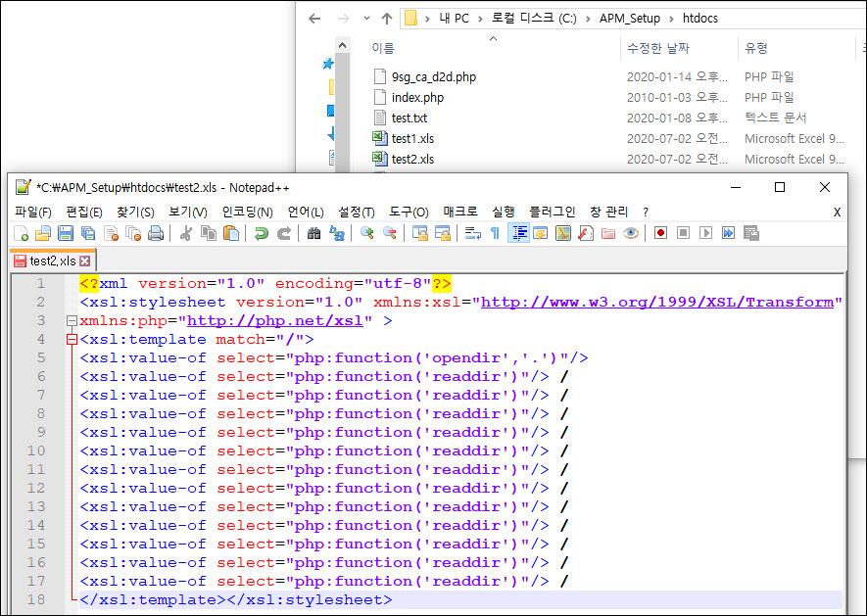Toggle Word wrap toolbar icon

click(473, 233)
